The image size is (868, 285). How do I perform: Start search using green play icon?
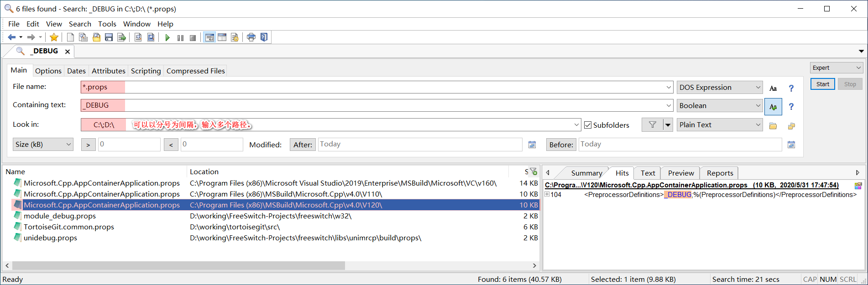tap(167, 37)
